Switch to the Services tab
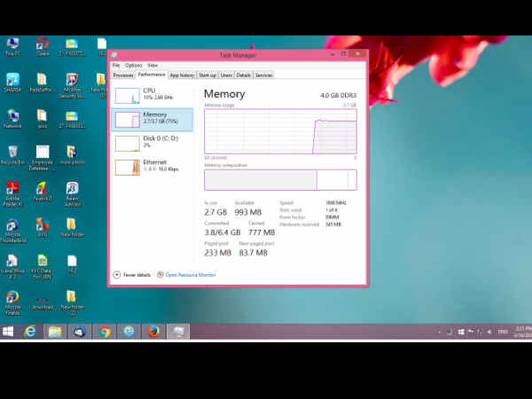532x399 pixels. 263,75
